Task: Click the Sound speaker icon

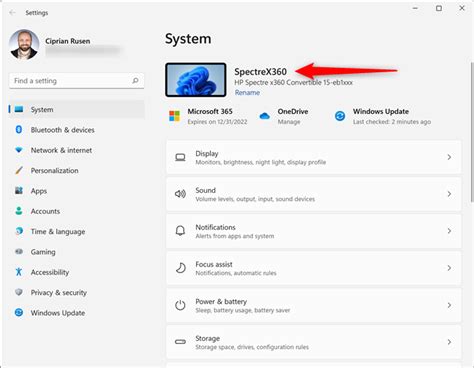Action: [180, 194]
